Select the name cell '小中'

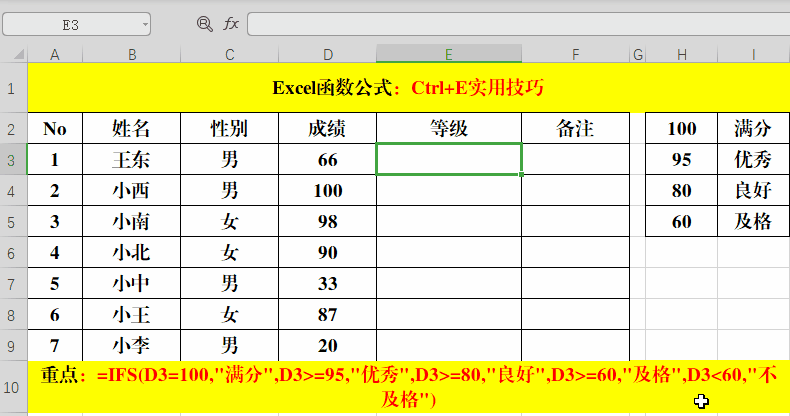coord(131,284)
